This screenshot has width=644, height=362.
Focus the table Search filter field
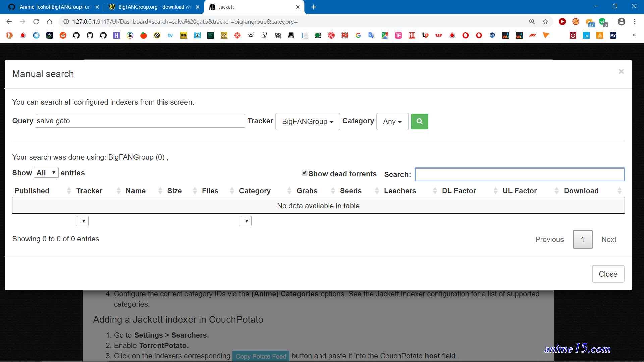click(520, 174)
